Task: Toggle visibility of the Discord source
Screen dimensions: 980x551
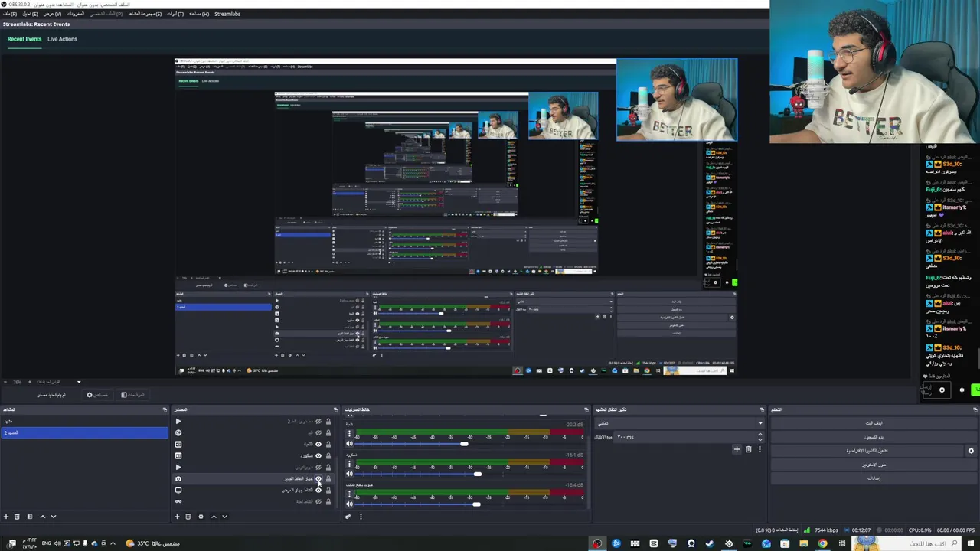Action: pos(318,456)
